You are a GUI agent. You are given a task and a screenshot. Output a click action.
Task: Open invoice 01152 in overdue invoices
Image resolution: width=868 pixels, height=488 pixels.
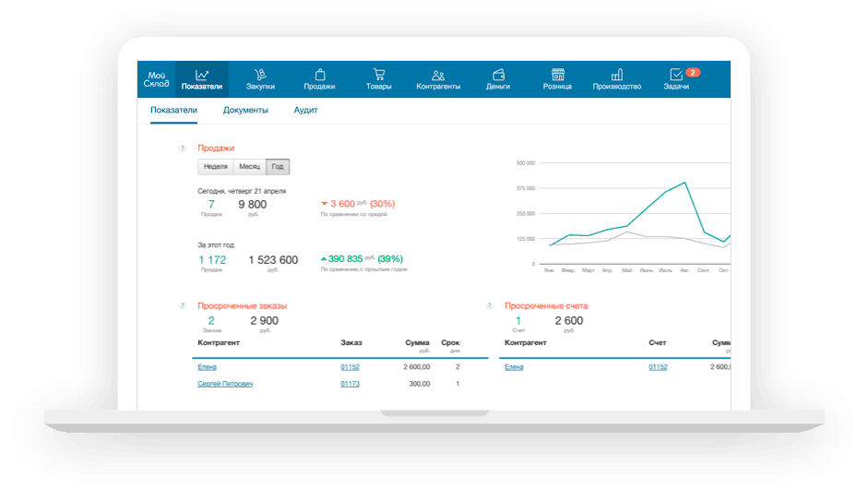(x=658, y=367)
